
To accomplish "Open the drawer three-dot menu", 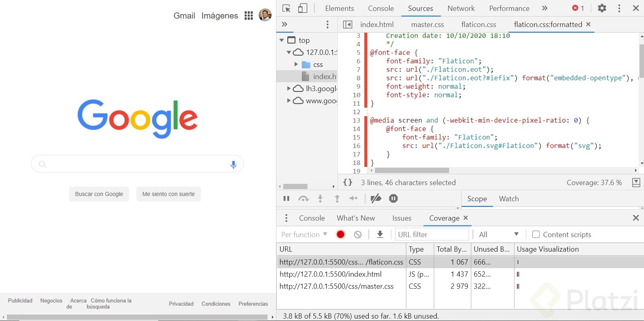I will click(286, 218).
